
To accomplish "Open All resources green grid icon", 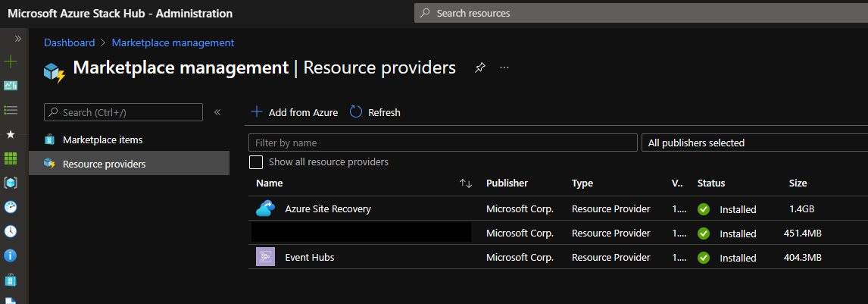I will pyautogui.click(x=11, y=158).
